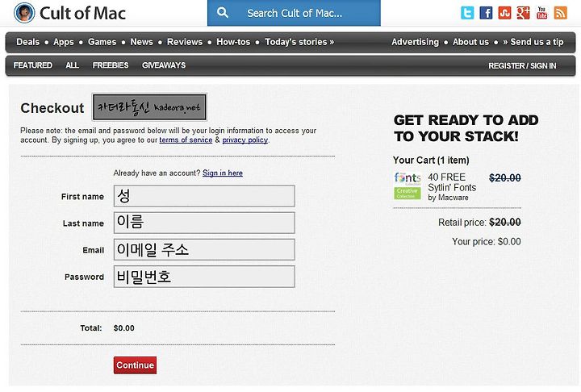This screenshot has width=581, height=392.
Task: Click the red Continue button
Action: click(x=135, y=365)
